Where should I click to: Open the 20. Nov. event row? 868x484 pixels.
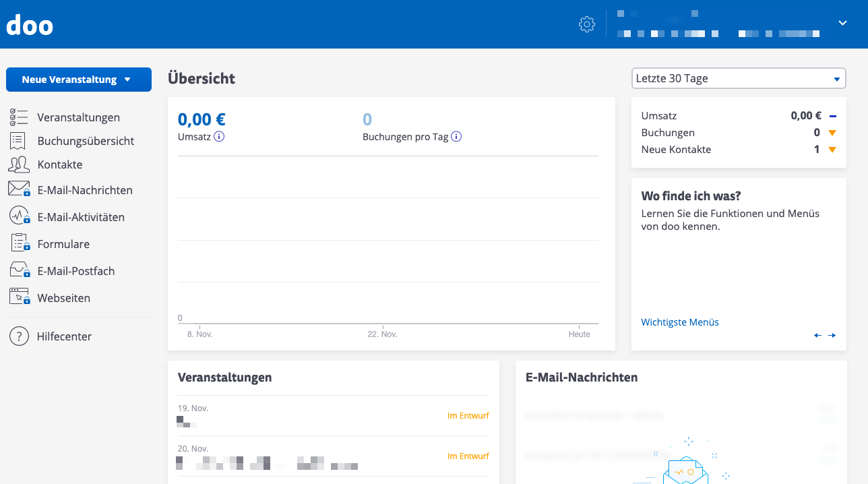tap(334, 456)
